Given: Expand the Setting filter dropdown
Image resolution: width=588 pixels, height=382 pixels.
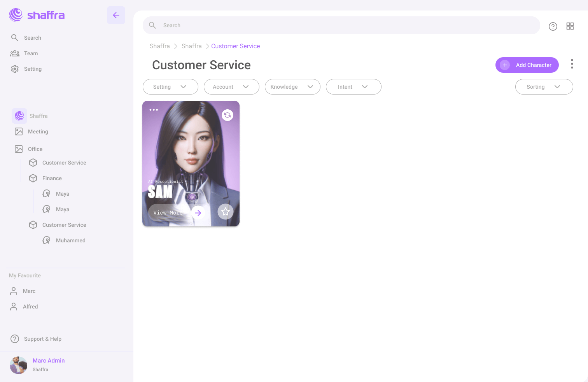Looking at the screenshot, I should (170, 87).
